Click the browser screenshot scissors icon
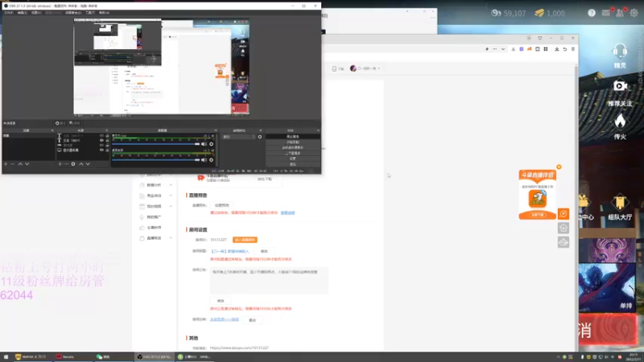Image resolution: width=644 pixels, height=362 pixels. [513, 49]
